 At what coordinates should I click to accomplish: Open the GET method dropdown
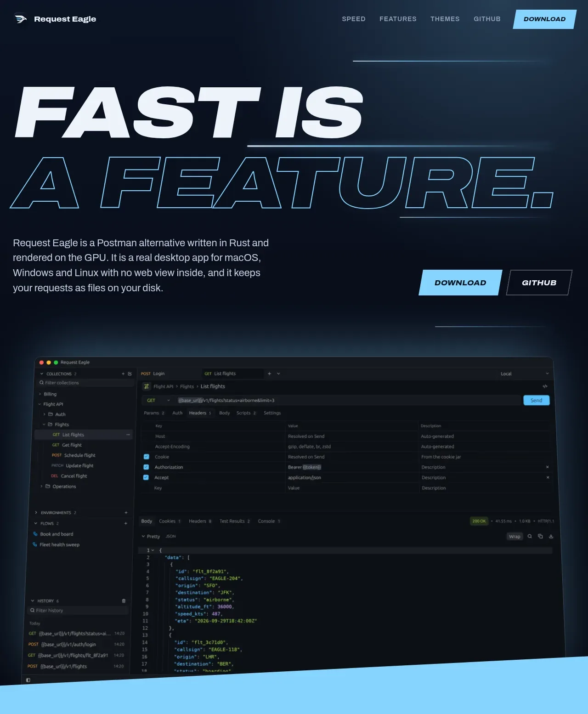(x=158, y=400)
